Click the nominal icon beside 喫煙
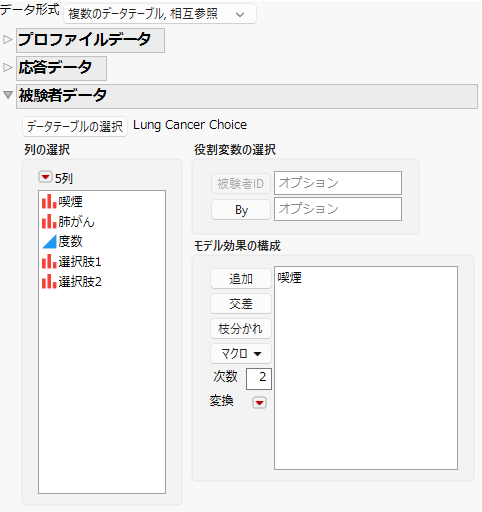482x512 pixels. click(49, 202)
